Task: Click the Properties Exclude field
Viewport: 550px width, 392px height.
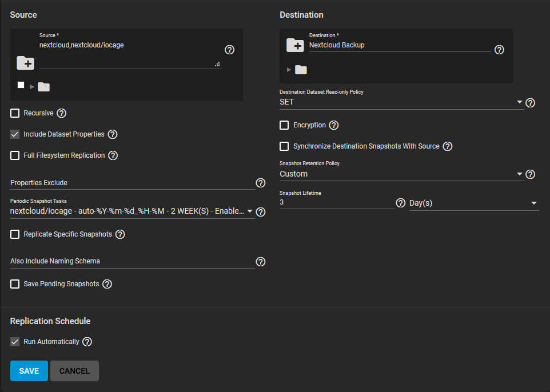Action: pos(132,183)
